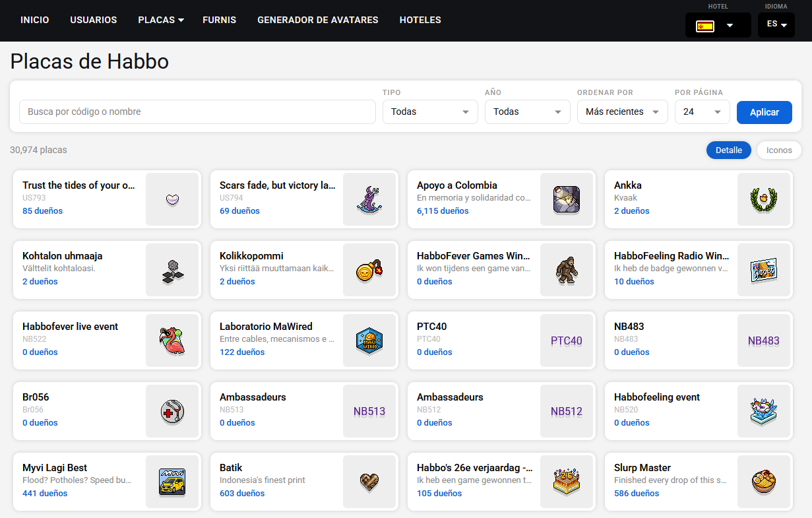Open the Habbo's 26e verjaardag cake icon

pyautogui.click(x=567, y=482)
